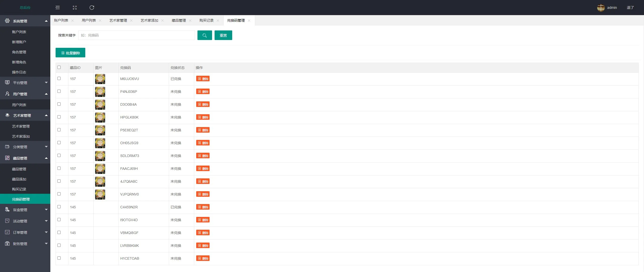Click the 批量删除 button
Image resolution: width=644 pixels, height=272 pixels.
click(x=70, y=53)
